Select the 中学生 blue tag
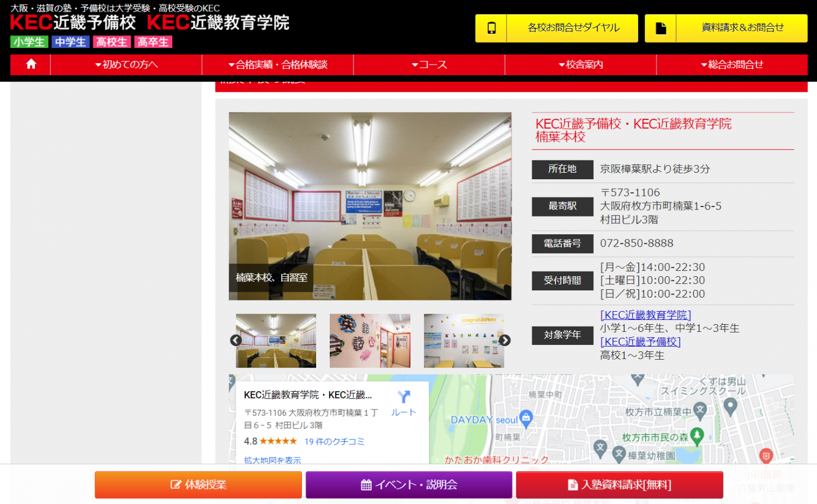817x504 pixels. [x=70, y=42]
